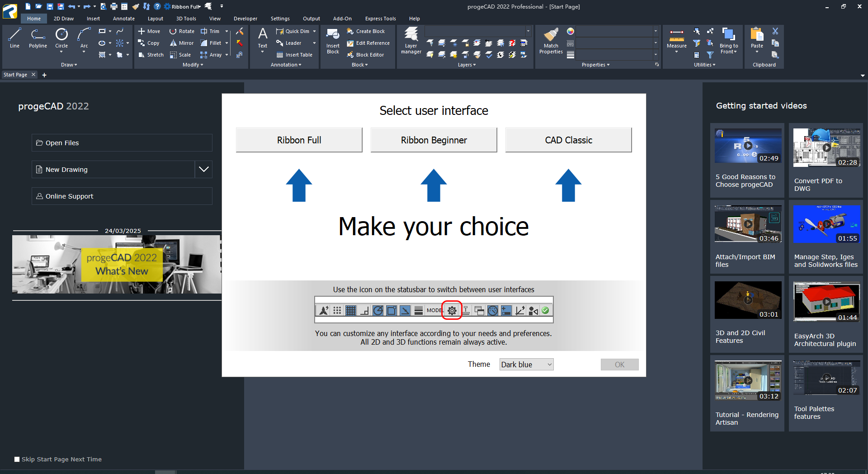This screenshot has width=868, height=474.
Task: Expand the Modify panel
Action: pos(193,65)
